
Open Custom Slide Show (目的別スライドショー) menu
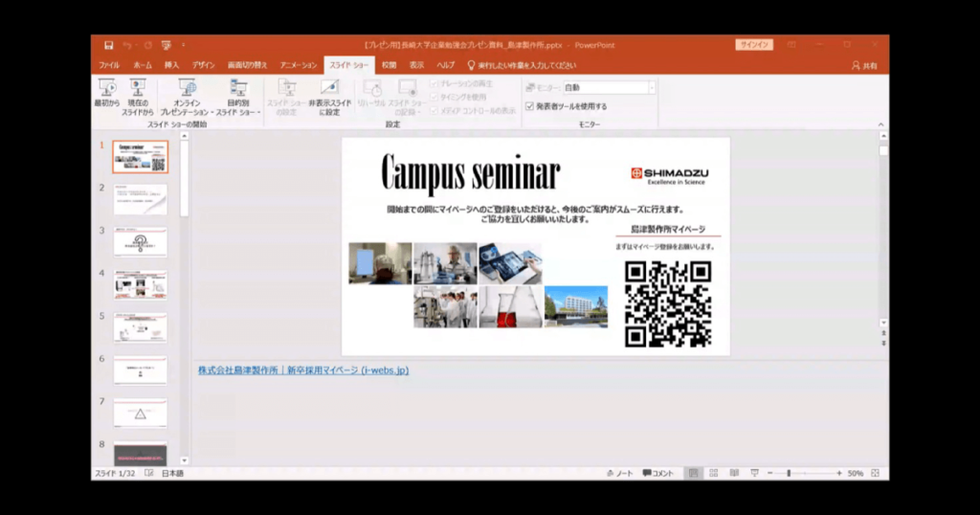click(238, 98)
